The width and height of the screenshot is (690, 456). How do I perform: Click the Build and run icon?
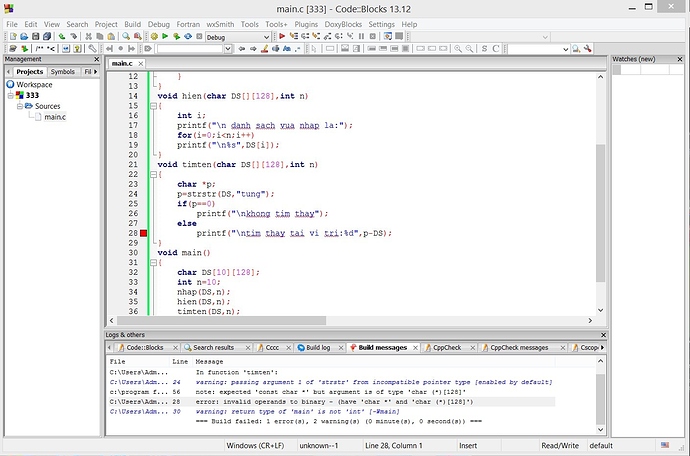click(x=174, y=36)
